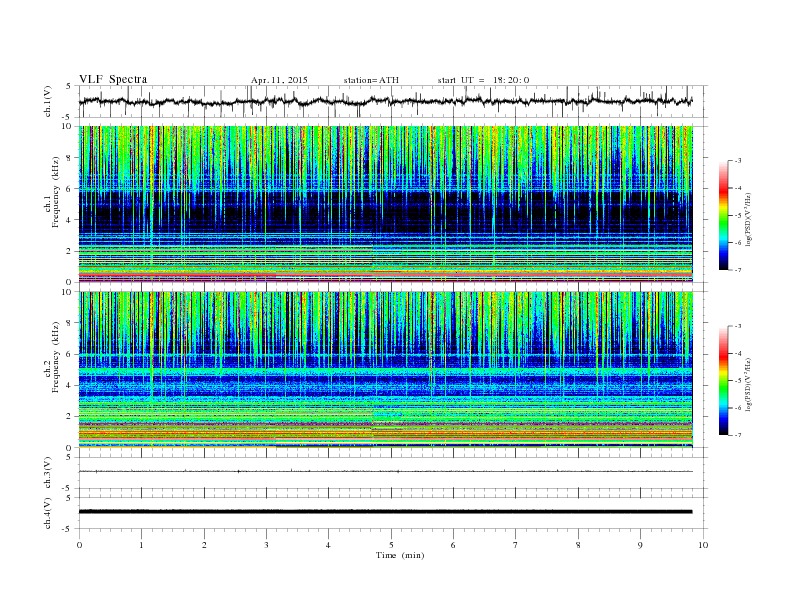This screenshot has width=792, height=612.
Task: Click the 'ch.1(V)' waveform axis label
Action: click(x=48, y=101)
